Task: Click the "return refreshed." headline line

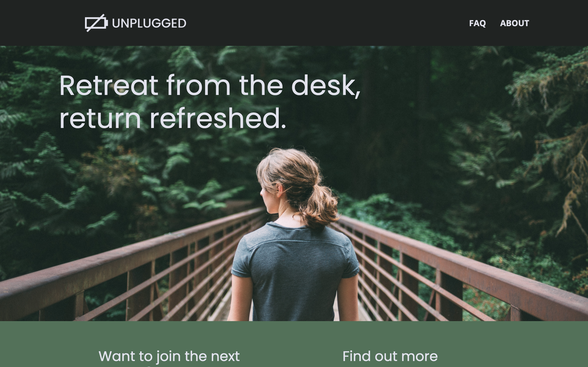Action: point(173,119)
